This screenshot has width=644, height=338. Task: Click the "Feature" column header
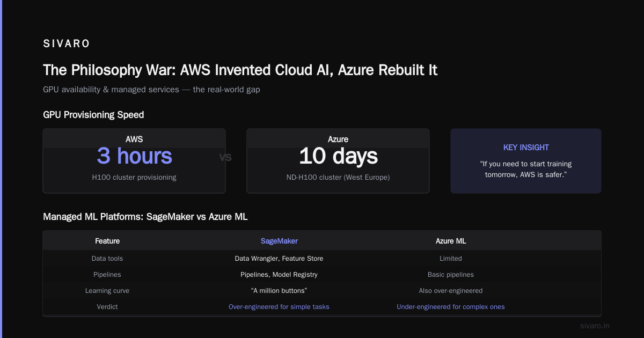coord(107,241)
